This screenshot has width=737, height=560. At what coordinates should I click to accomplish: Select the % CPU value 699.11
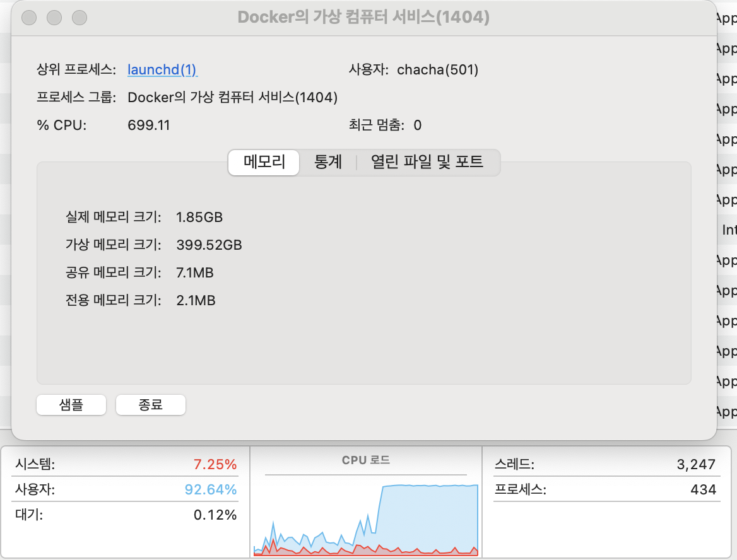148,125
